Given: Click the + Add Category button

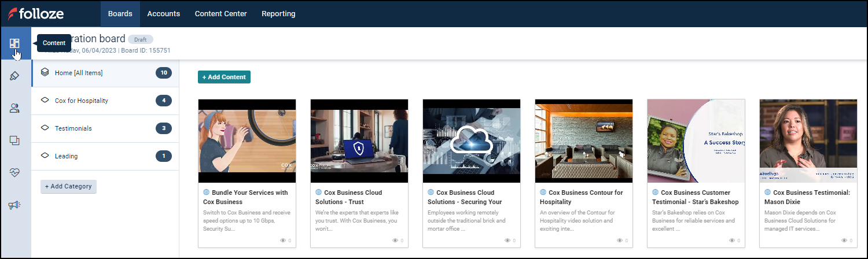Looking at the screenshot, I should 68,186.
